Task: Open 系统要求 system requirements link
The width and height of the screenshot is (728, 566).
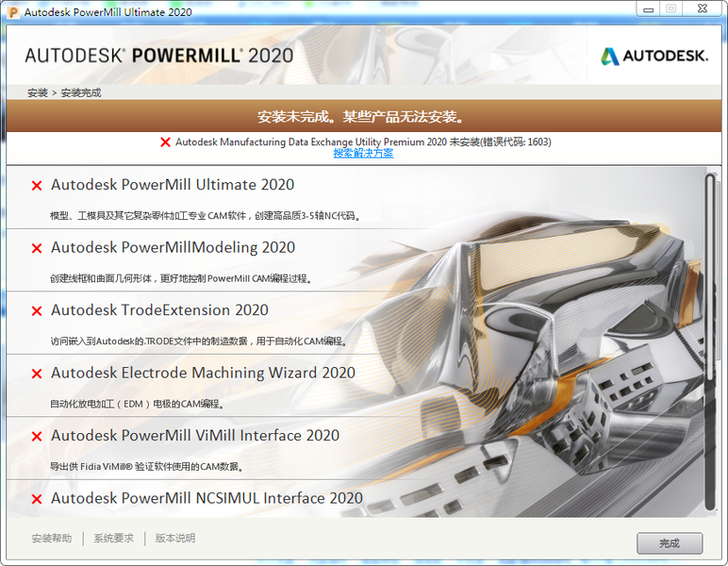Action: [114, 538]
